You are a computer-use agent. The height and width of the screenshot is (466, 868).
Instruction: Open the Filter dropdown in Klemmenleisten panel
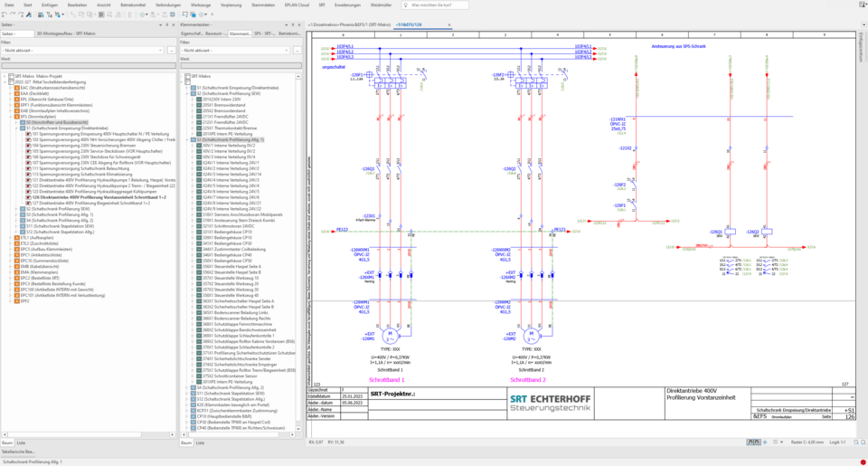point(287,51)
